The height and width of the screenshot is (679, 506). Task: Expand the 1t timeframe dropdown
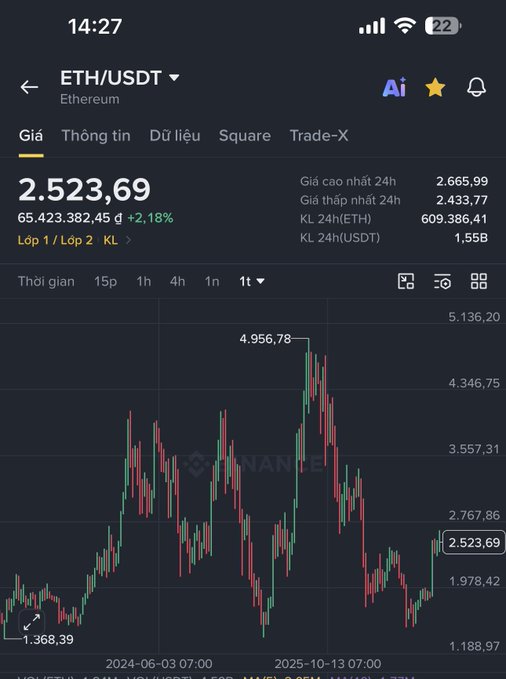pos(252,281)
